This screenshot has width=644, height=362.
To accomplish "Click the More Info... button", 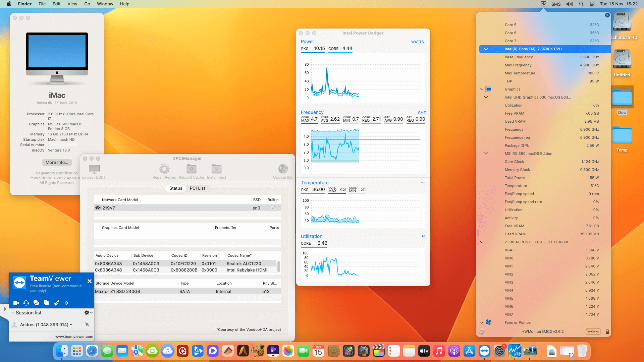I will click(x=57, y=163).
